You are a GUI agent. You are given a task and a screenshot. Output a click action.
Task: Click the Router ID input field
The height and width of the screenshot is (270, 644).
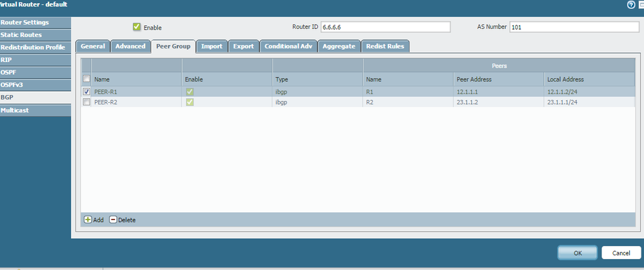[385, 27]
